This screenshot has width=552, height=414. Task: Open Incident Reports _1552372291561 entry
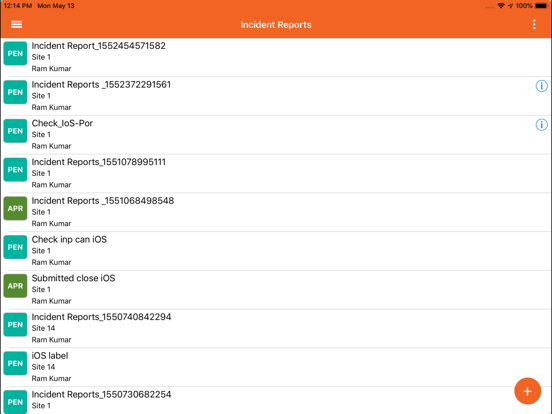(276, 96)
